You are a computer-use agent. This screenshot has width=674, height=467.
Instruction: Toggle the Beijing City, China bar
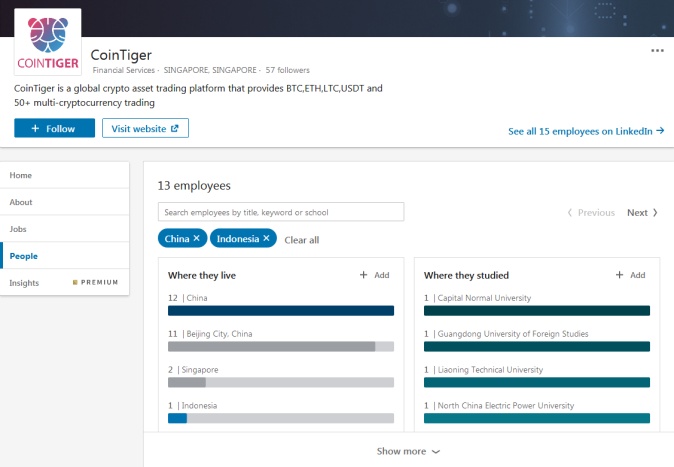tap(281, 346)
